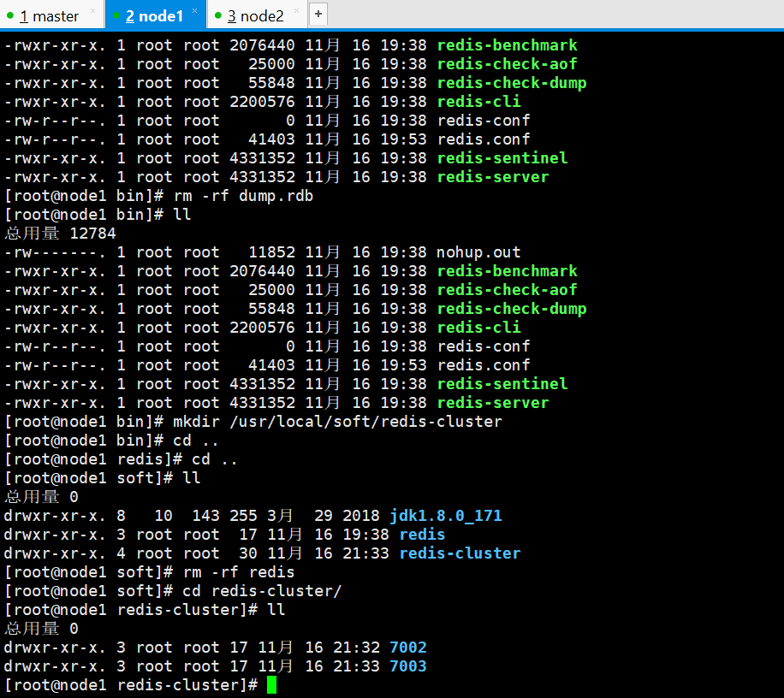784x698 pixels.
Task: Click the year 2018 in the jdk row
Action: [x=361, y=516]
